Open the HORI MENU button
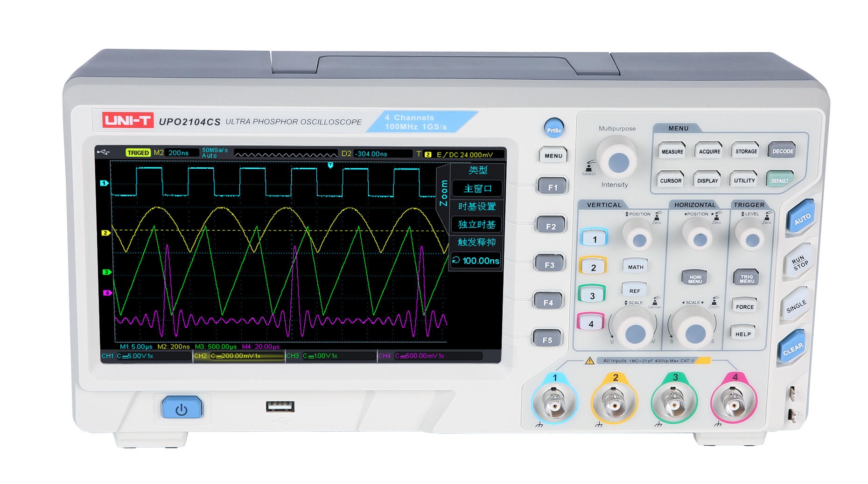Screen dimensions: 868x484 point(694,279)
